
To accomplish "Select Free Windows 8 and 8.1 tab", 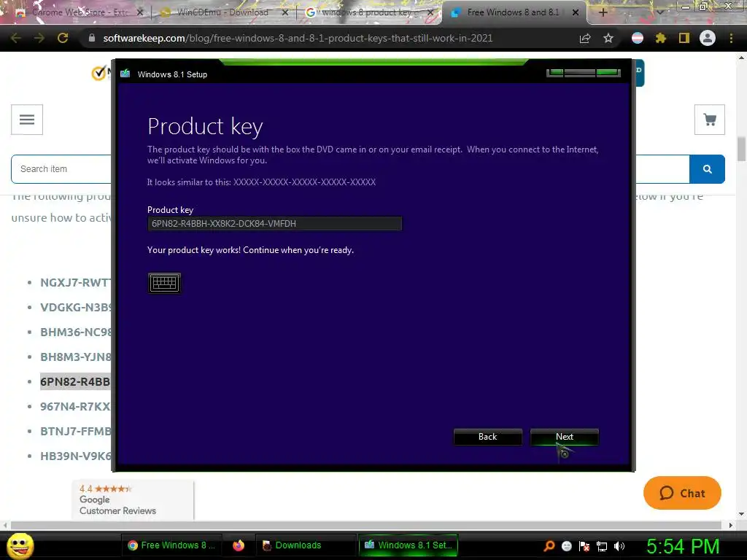I will click(513, 12).
